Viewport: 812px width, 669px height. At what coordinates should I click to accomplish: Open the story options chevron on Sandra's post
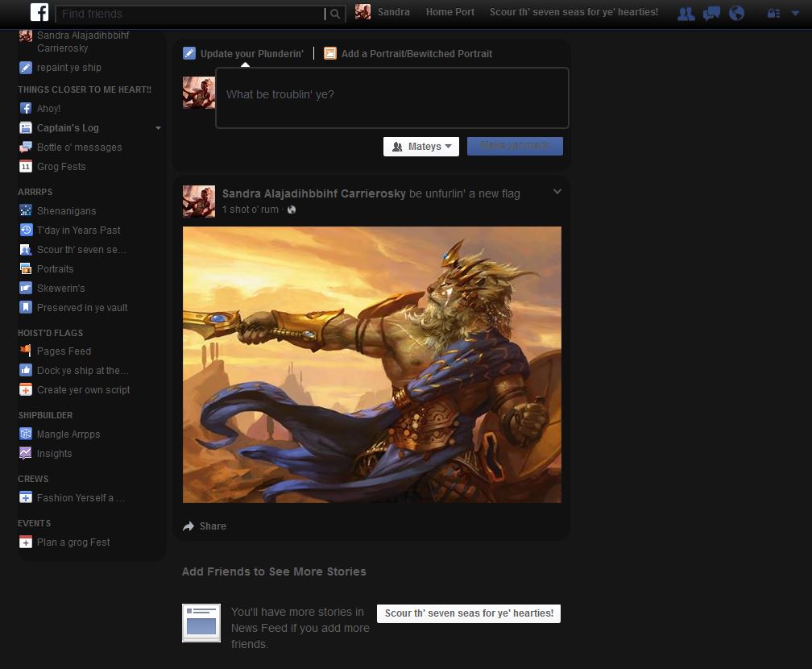[x=557, y=191]
